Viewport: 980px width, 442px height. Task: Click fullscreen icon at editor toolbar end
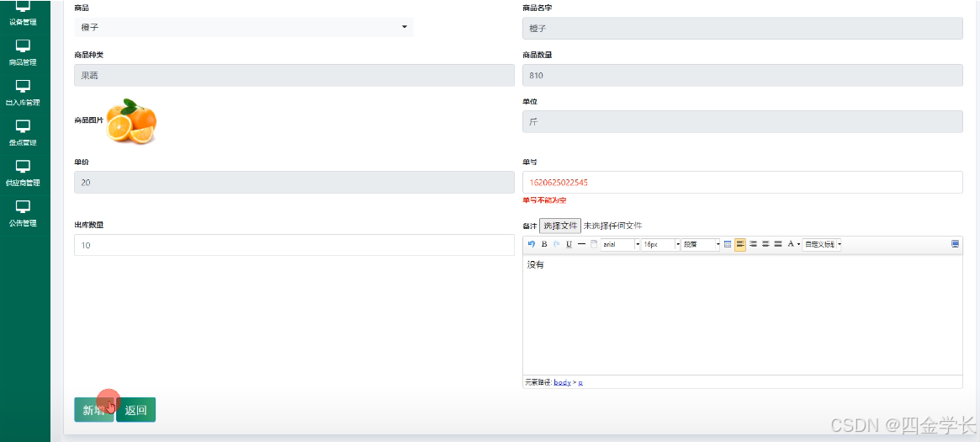[x=955, y=244]
